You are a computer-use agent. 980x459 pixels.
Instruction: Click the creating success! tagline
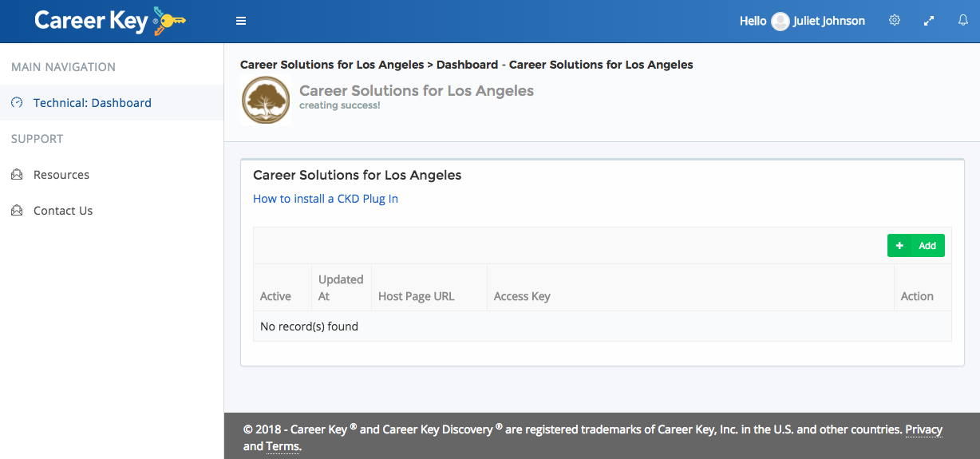(x=340, y=105)
